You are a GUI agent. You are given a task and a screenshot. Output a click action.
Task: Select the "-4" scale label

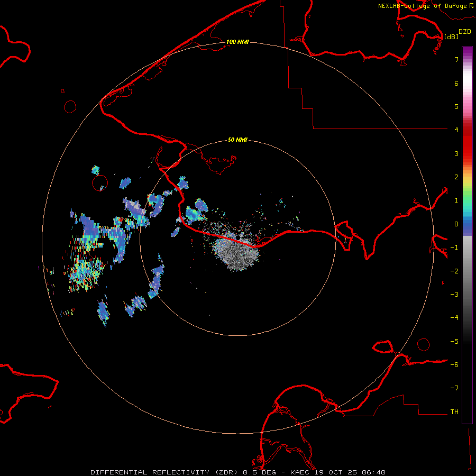point(454,318)
